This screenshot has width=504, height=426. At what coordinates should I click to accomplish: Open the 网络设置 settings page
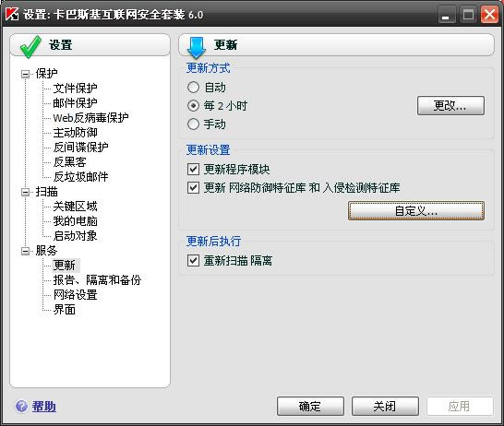point(75,295)
